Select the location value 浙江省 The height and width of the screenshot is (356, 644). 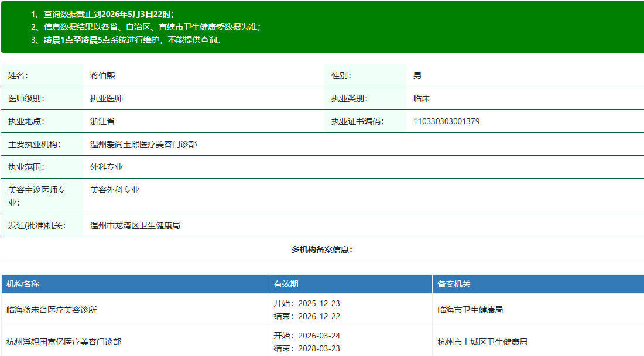click(102, 122)
